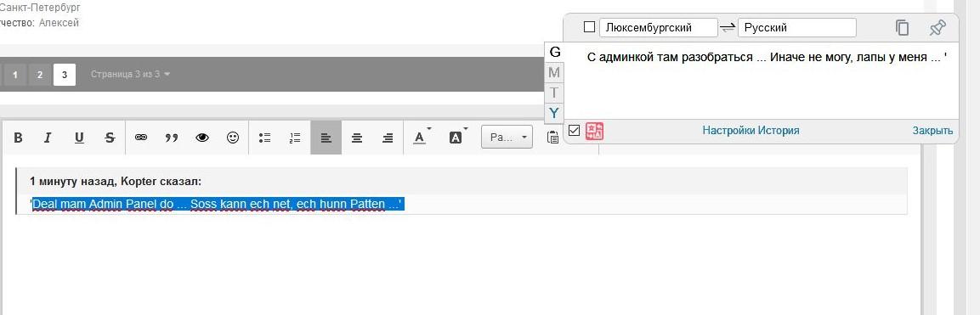Open source language field Люксембургский
The image size is (980, 315).
(x=658, y=27)
